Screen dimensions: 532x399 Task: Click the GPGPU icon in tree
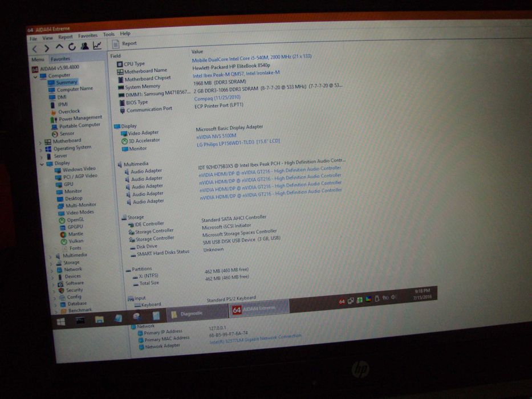pos(63,227)
